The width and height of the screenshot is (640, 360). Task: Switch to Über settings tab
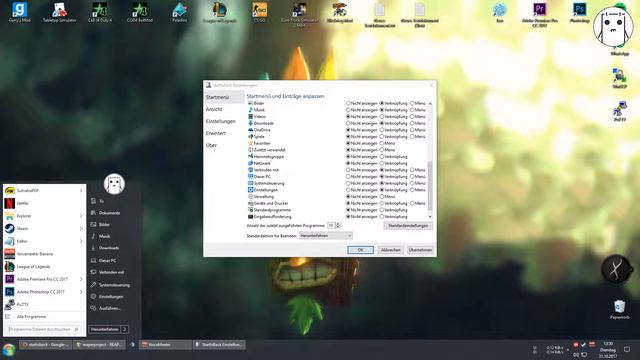point(224,145)
